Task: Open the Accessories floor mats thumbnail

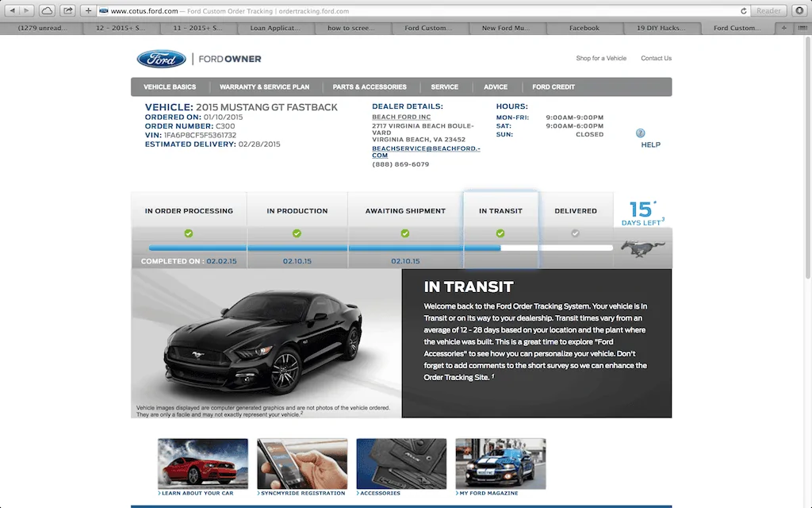Action: click(401, 464)
